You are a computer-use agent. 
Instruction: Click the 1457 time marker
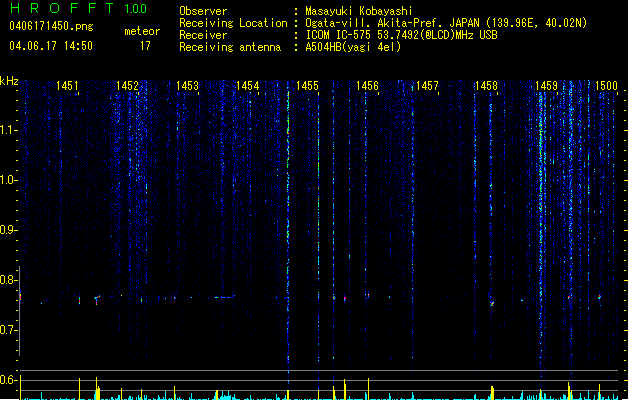click(x=427, y=86)
